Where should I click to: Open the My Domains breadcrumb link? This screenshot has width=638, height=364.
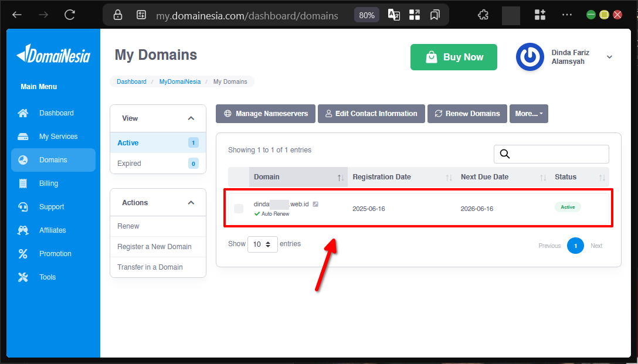pyautogui.click(x=230, y=81)
